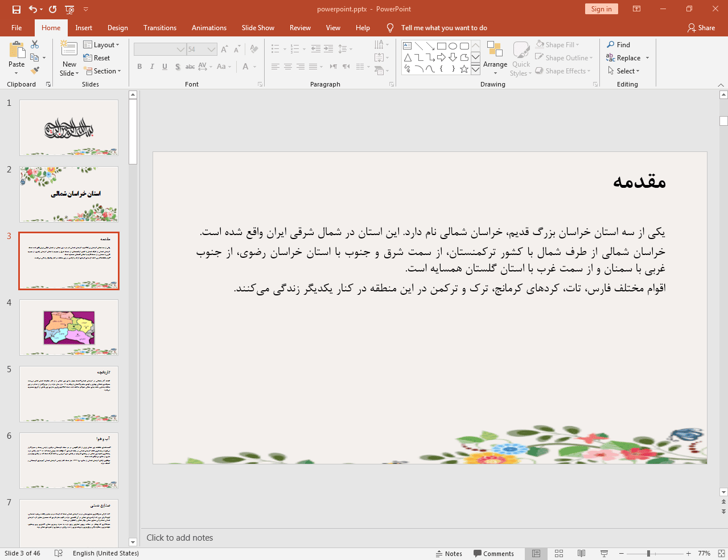This screenshot has width=728, height=560.
Task: Click the Sign in button
Action: point(601,9)
